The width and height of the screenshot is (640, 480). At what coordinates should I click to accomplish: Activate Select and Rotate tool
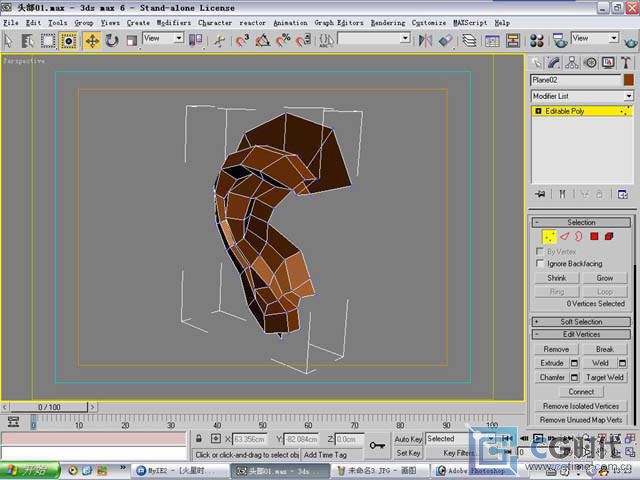[x=111, y=41]
